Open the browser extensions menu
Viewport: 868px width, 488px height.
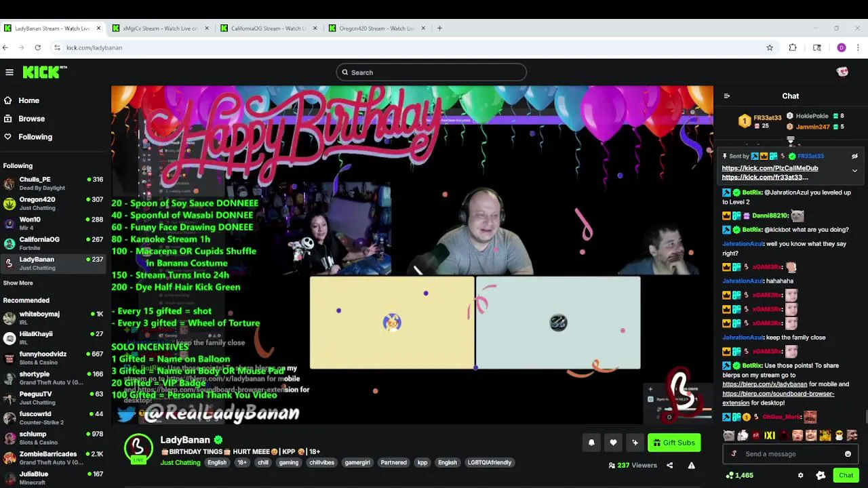click(793, 47)
